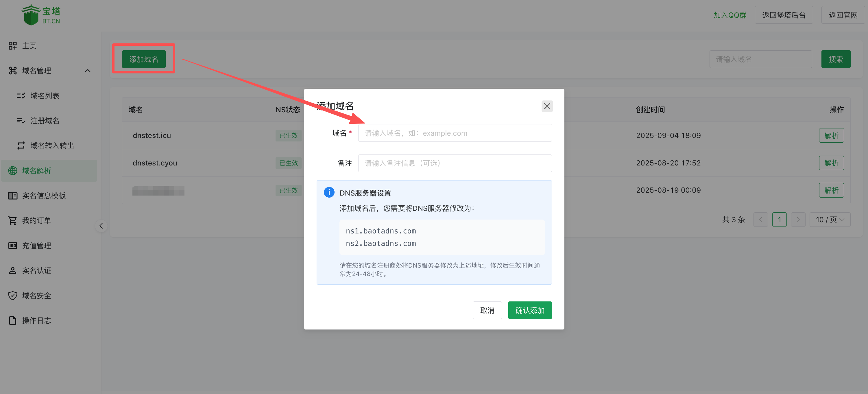868x394 pixels.
Task: Select the 充值管理 recharge icon
Action: point(12,245)
